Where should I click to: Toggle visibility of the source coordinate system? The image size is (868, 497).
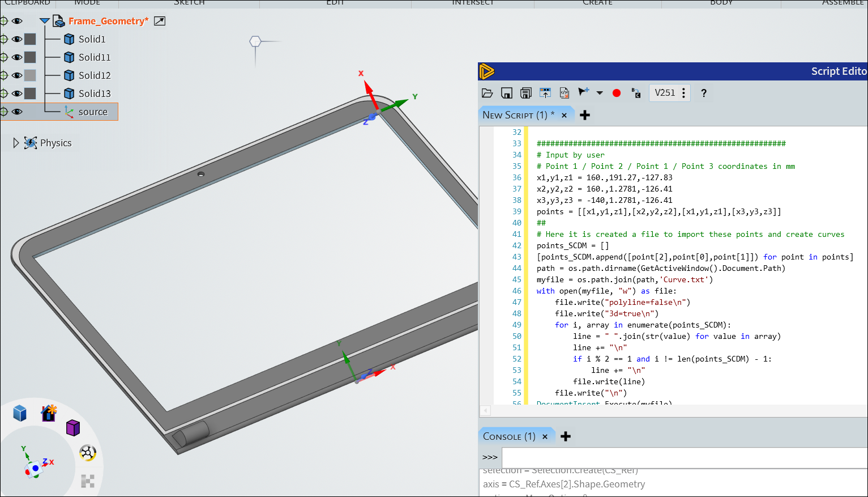[x=17, y=112]
